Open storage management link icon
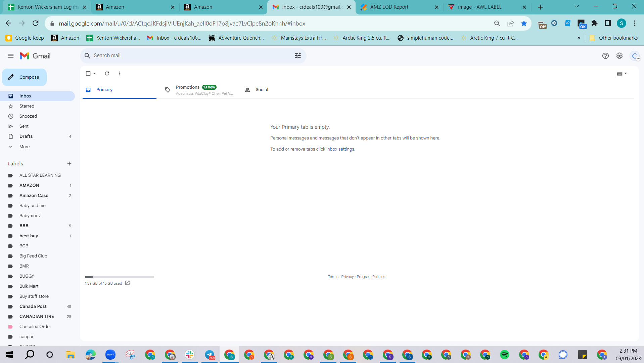Screen dimensions: 644x363 (128, 283)
